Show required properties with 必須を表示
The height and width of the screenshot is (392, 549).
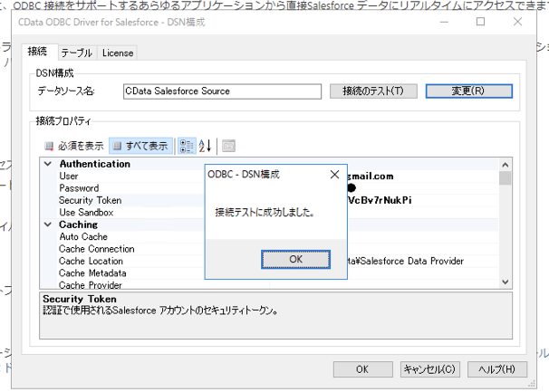74,146
